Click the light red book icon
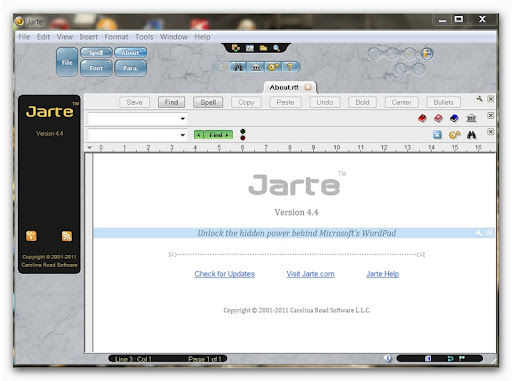 pos(438,118)
